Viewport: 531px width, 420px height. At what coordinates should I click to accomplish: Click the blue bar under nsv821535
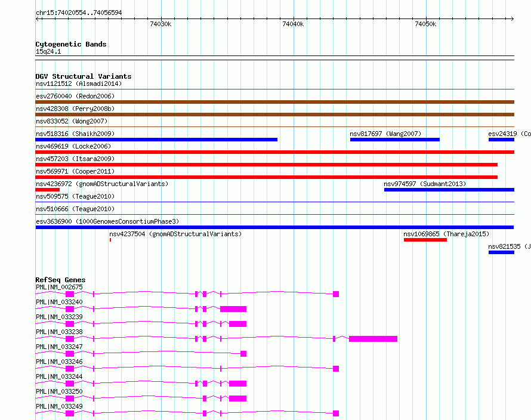point(501,252)
